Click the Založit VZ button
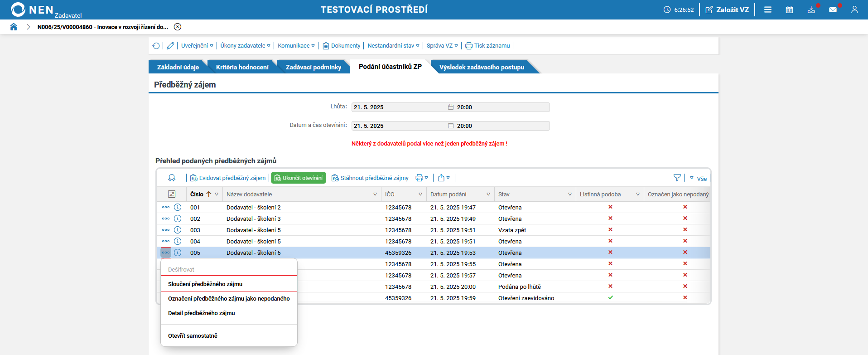The width and height of the screenshot is (868, 355). [727, 10]
